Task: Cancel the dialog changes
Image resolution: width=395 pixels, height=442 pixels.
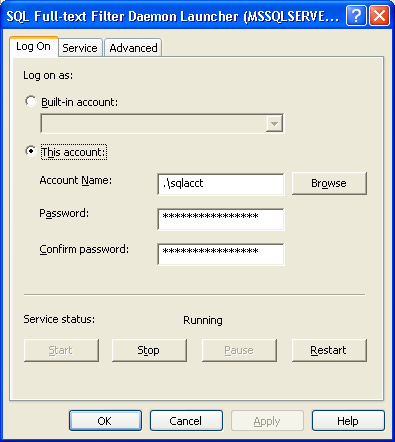Action: coord(186,421)
